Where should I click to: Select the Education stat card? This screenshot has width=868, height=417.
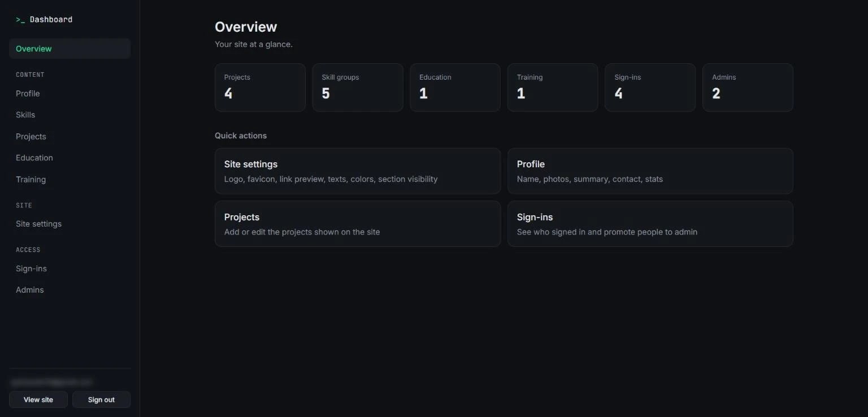tap(455, 88)
